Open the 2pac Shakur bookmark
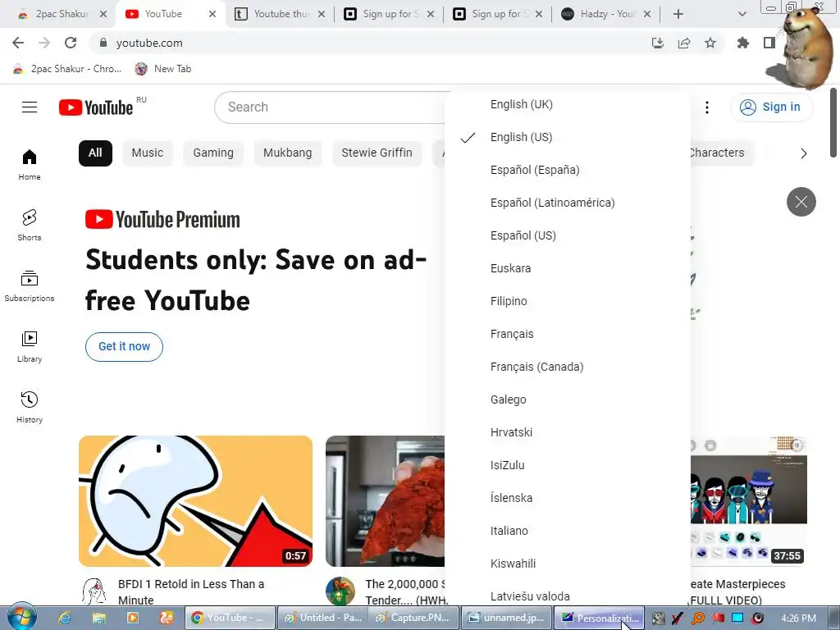This screenshot has width=840, height=630. pos(67,69)
